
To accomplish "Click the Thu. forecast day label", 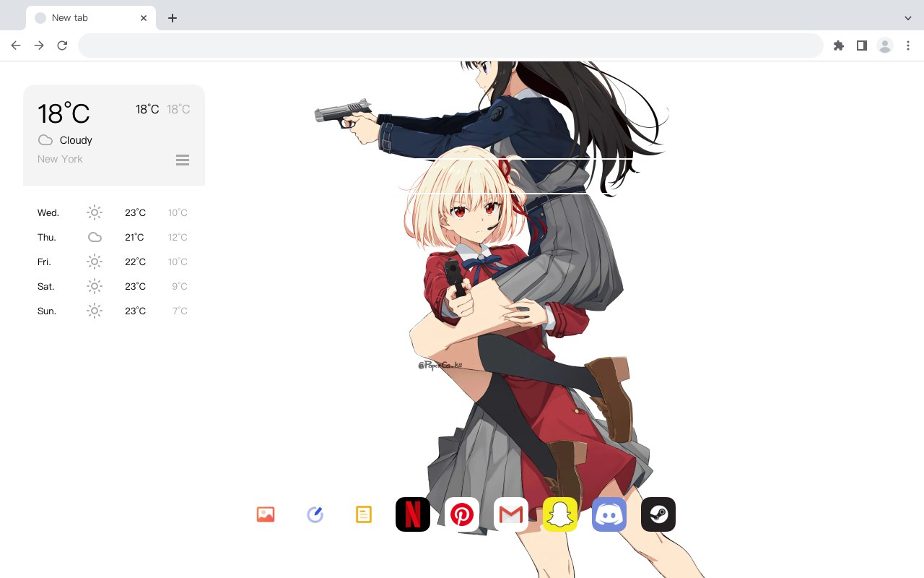I will (47, 237).
